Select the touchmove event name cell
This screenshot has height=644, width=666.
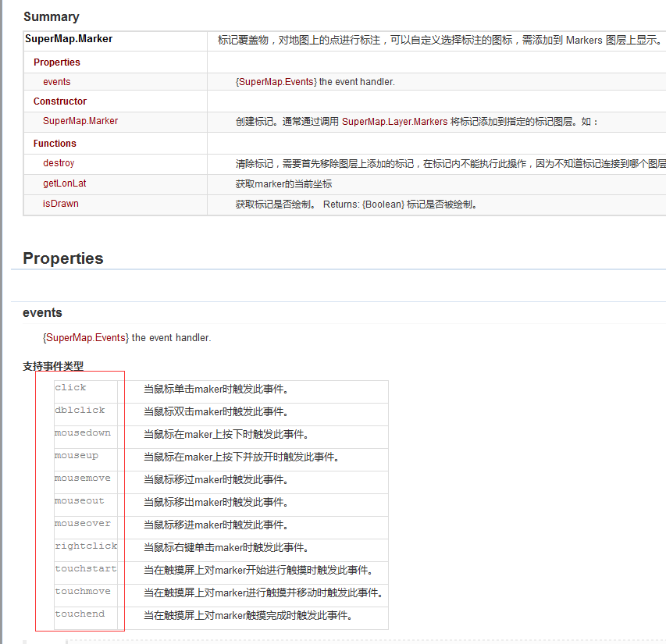pos(86,596)
